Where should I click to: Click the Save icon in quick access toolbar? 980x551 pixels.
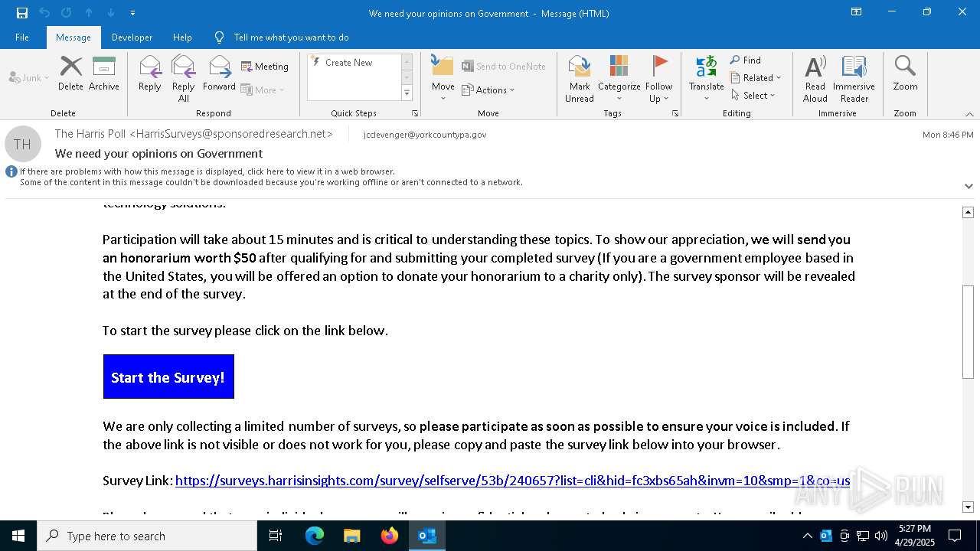pos(22,13)
